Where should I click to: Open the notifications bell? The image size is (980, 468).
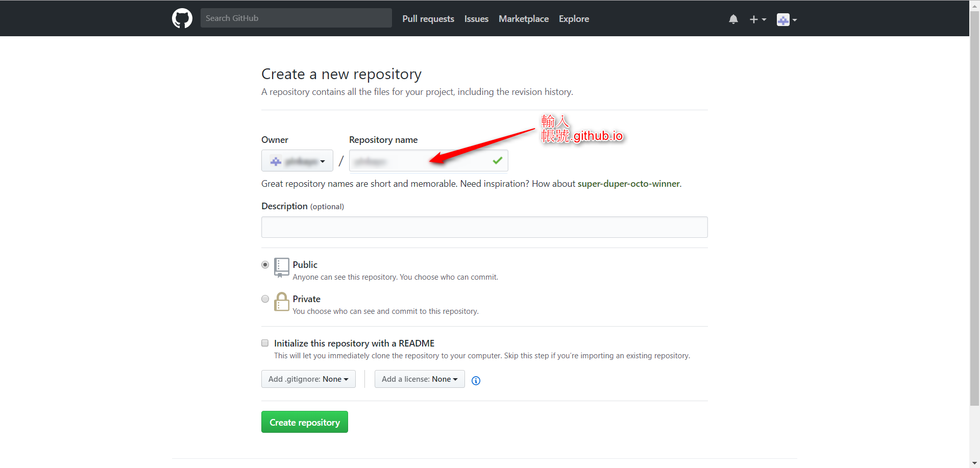point(733,19)
